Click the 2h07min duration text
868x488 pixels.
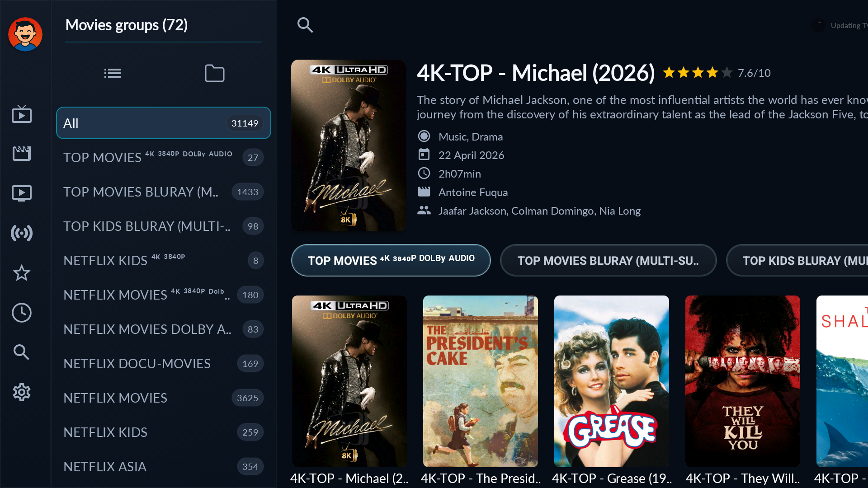pos(460,174)
